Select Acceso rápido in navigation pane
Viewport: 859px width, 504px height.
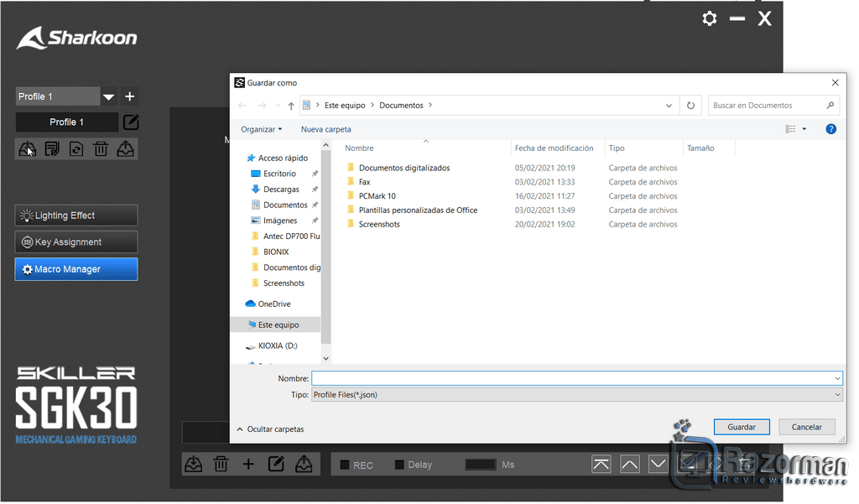coord(283,158)
